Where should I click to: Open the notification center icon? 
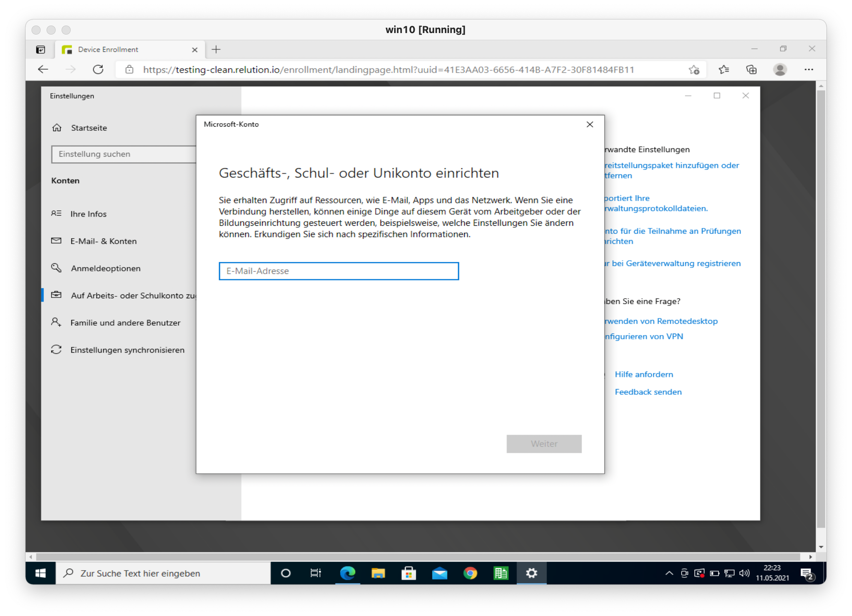click(807, 574)
